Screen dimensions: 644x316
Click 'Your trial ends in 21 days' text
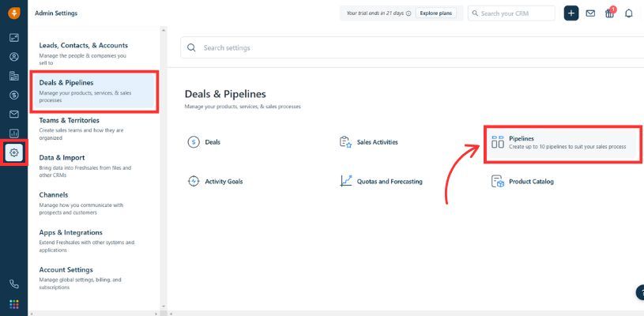click(375, 13)
